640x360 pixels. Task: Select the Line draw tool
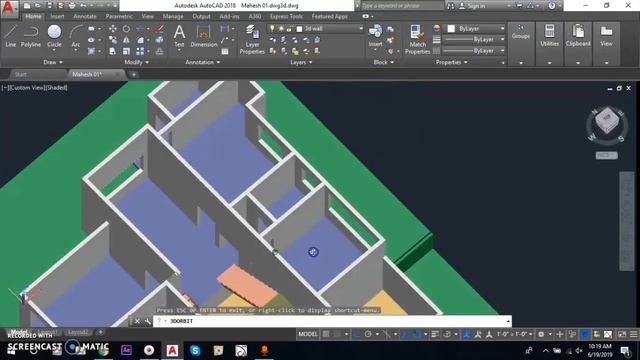[11, 36]
